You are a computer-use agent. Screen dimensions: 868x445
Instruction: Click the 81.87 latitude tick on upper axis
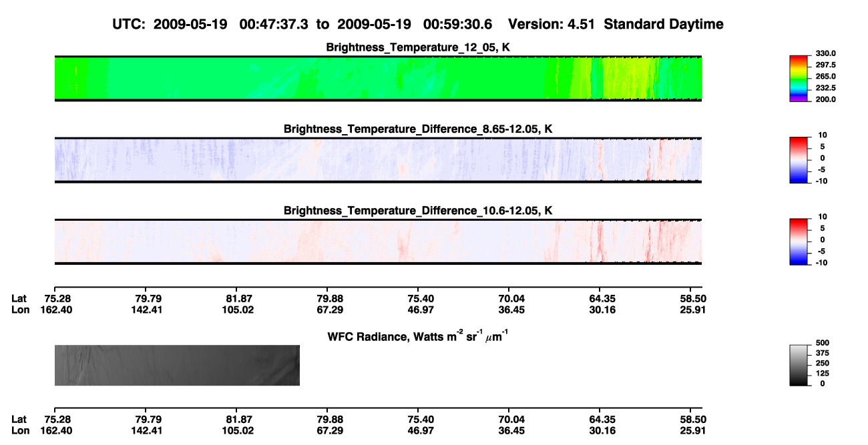(x=237, y=298)
